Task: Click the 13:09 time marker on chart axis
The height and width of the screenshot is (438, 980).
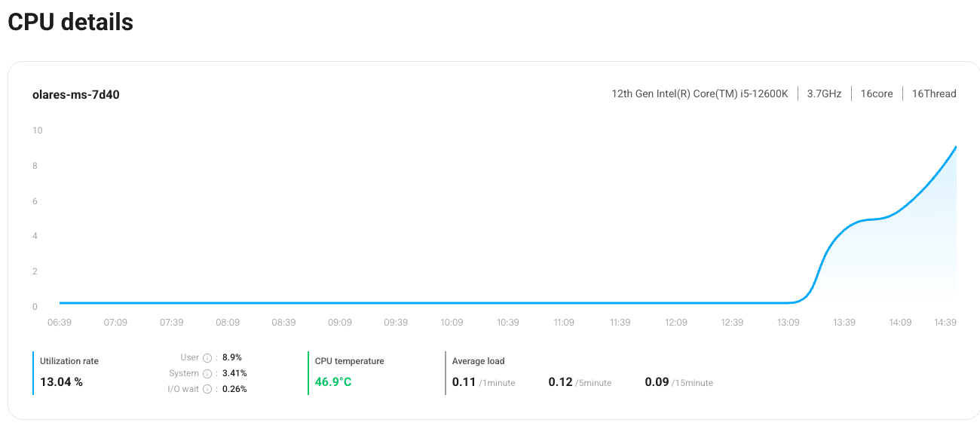Action: [x=789, y=323]
